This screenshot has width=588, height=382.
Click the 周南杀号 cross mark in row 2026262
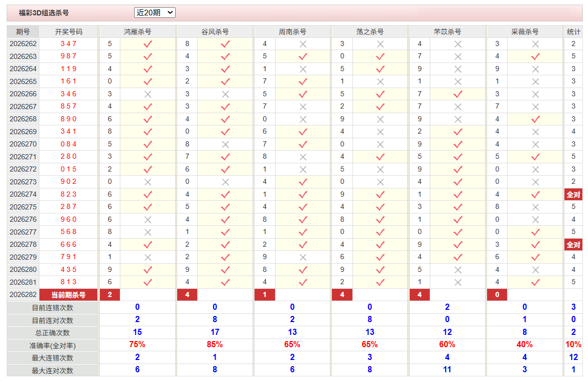303,44
